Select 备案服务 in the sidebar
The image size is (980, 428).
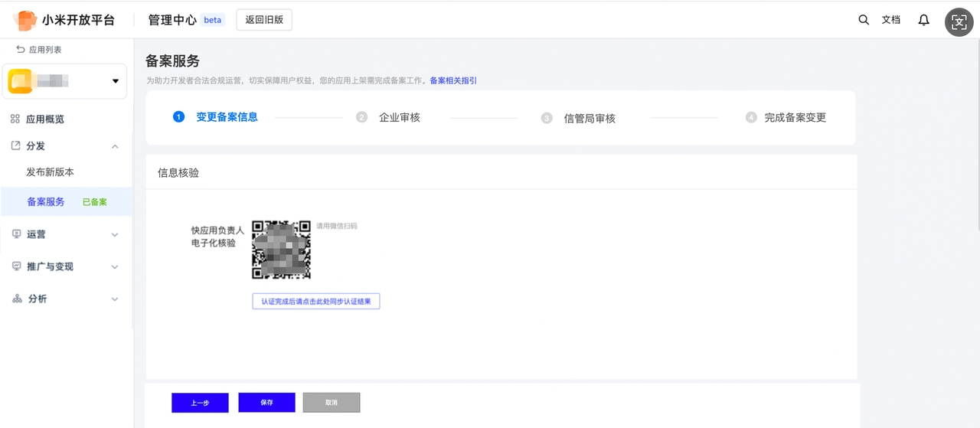pyautogui.click(x=46, y=202)
